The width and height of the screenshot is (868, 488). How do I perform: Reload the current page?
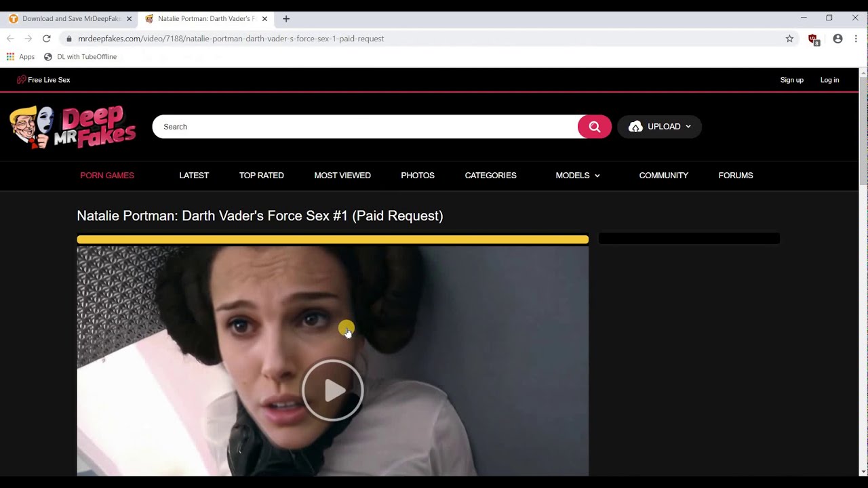47,39
